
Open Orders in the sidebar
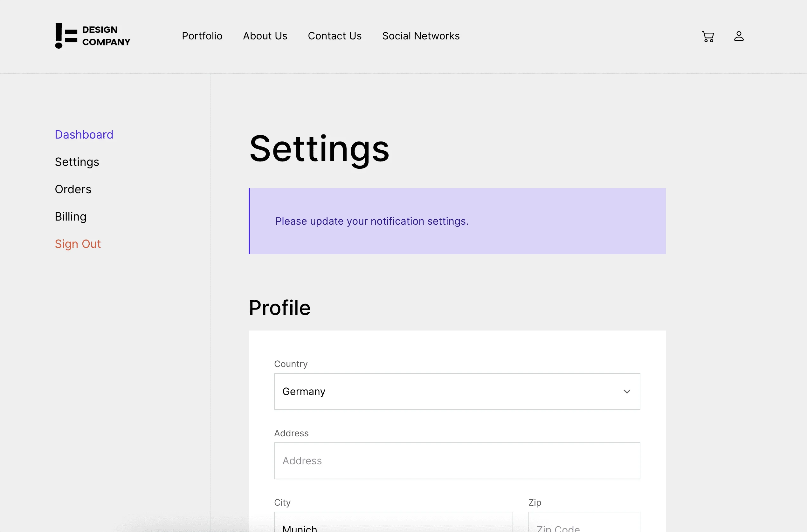(73, 189)
